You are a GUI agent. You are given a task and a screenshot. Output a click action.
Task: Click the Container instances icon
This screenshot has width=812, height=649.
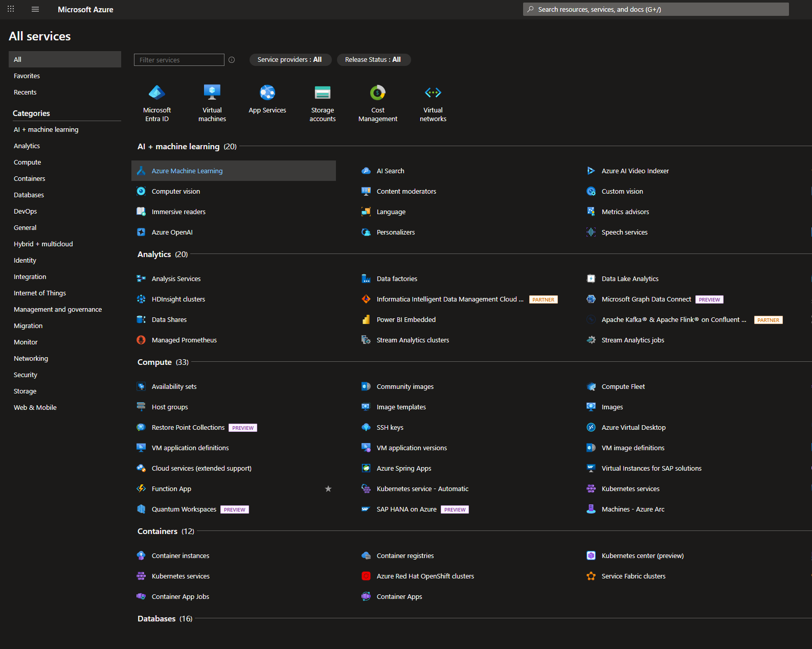(141, 555)
